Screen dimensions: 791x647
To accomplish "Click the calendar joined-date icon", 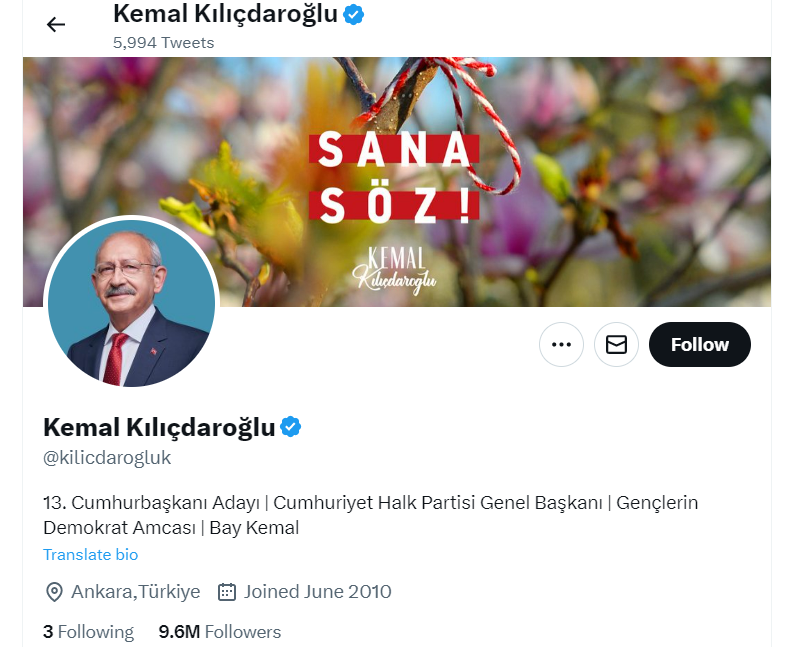I will [227, 592].
